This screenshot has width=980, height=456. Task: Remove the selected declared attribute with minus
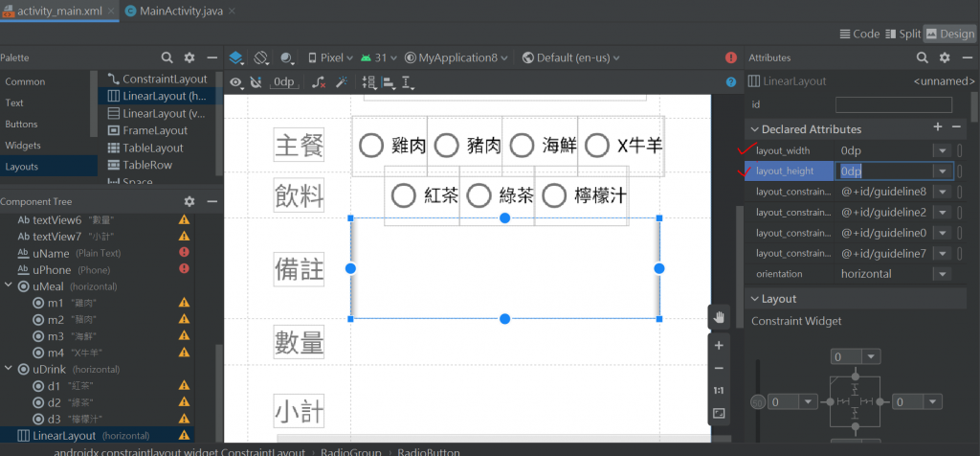[956, 127]
